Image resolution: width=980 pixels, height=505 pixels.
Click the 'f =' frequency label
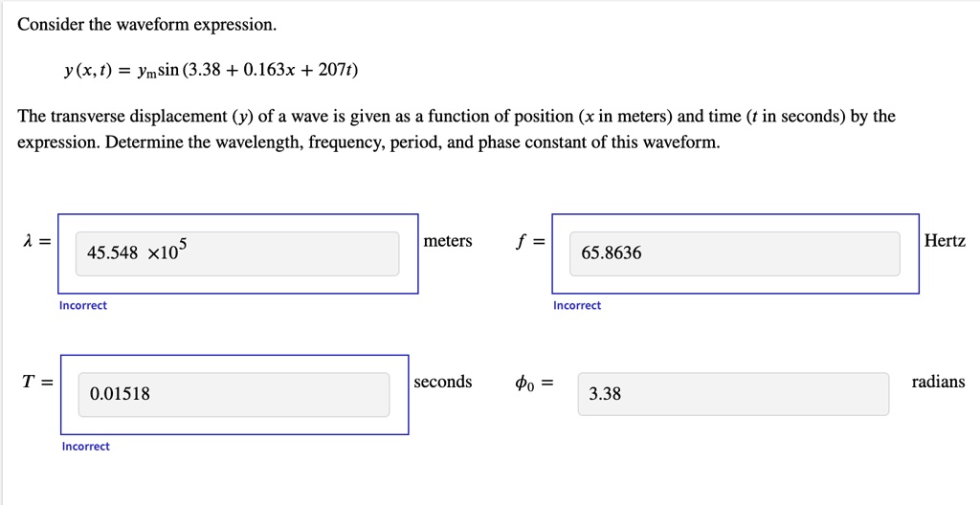pos(528,242)
